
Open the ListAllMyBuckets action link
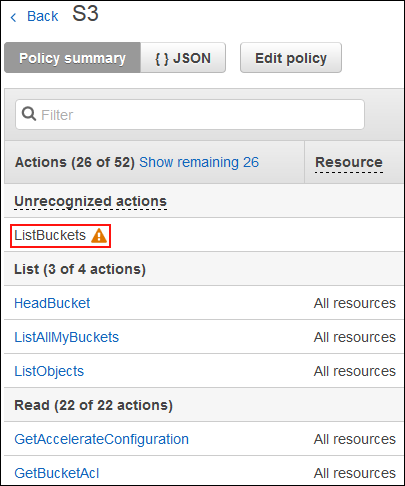(x=66, y=337)
